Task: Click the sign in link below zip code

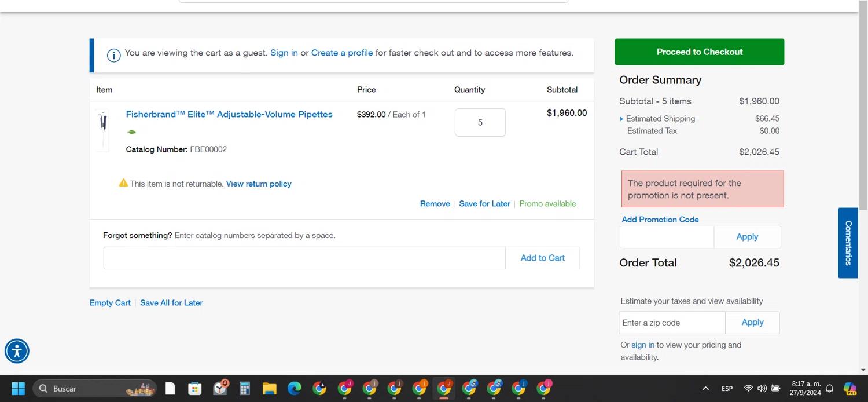Action: point(643,345)
